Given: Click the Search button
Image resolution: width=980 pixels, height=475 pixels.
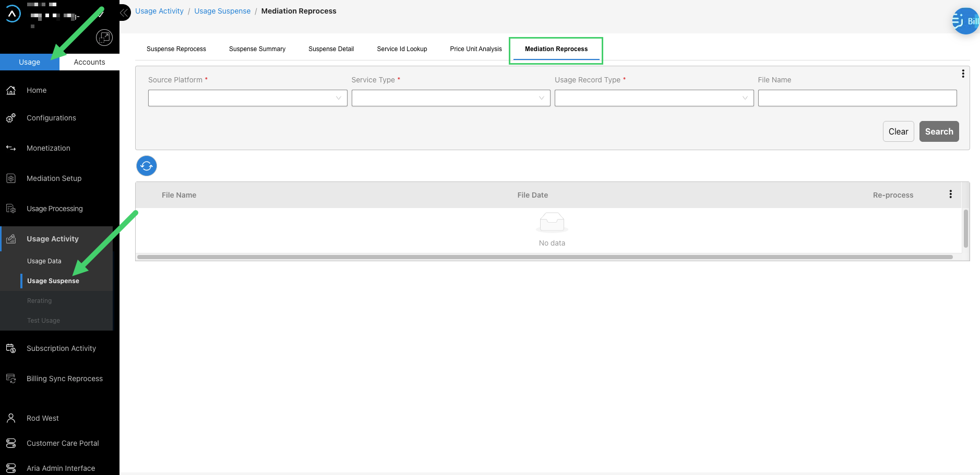Looking at the screenshot, I should point(939,131).
